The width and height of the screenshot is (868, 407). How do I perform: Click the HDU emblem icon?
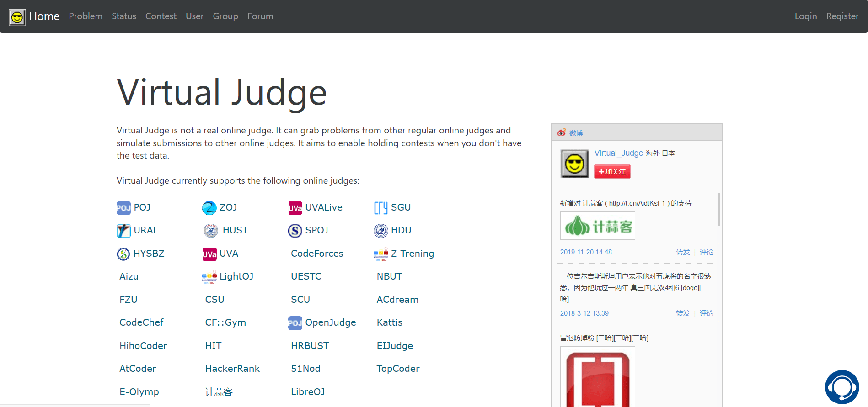coord(381,231)
